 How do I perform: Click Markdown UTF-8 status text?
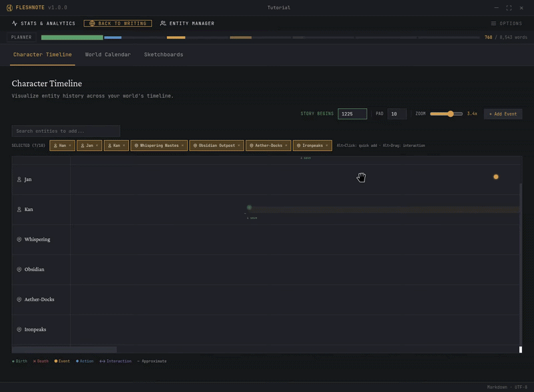507,387
